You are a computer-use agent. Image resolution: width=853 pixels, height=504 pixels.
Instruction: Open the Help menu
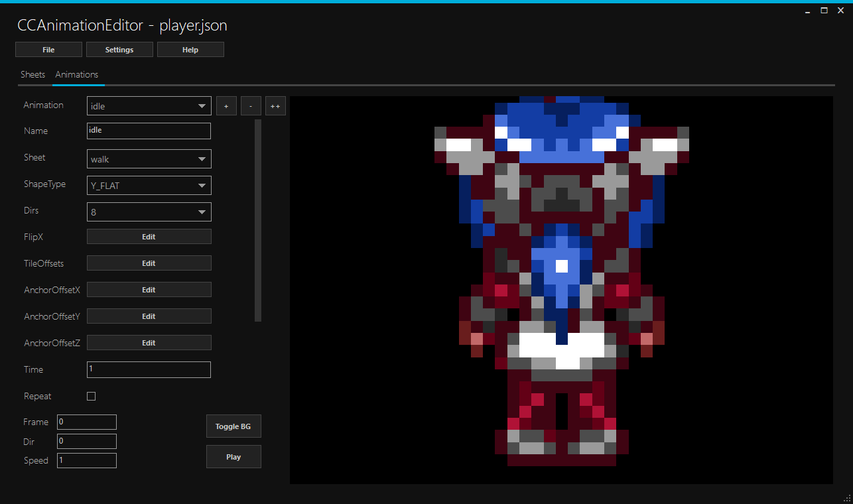coord(190,50)
